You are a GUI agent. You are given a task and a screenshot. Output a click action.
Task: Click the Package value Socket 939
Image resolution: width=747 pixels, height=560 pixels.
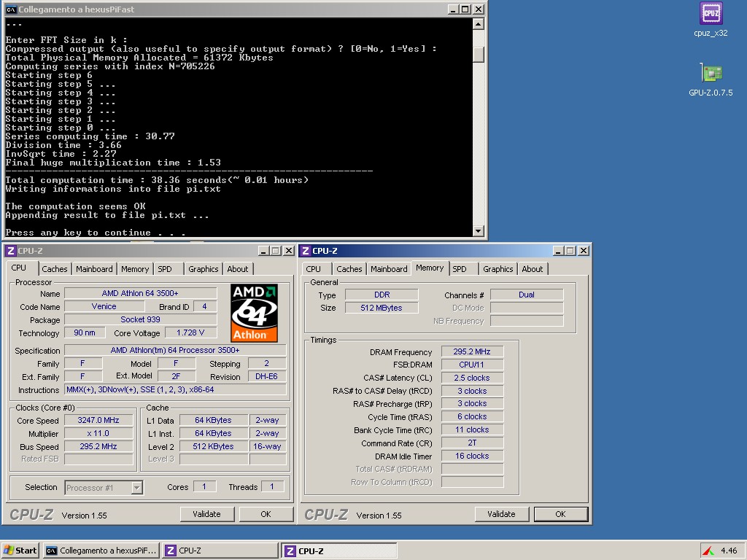coord(141,319)
